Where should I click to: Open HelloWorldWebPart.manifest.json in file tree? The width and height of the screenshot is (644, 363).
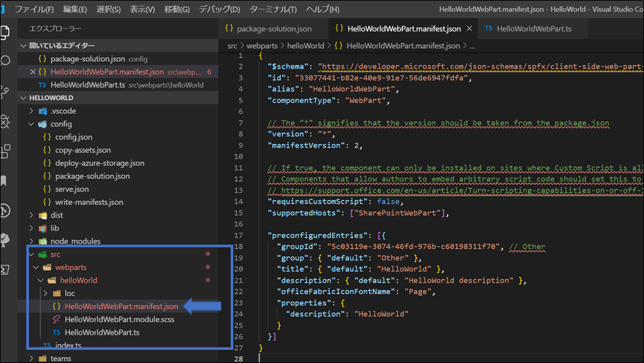pyautogui.click(x=122, y=306)
